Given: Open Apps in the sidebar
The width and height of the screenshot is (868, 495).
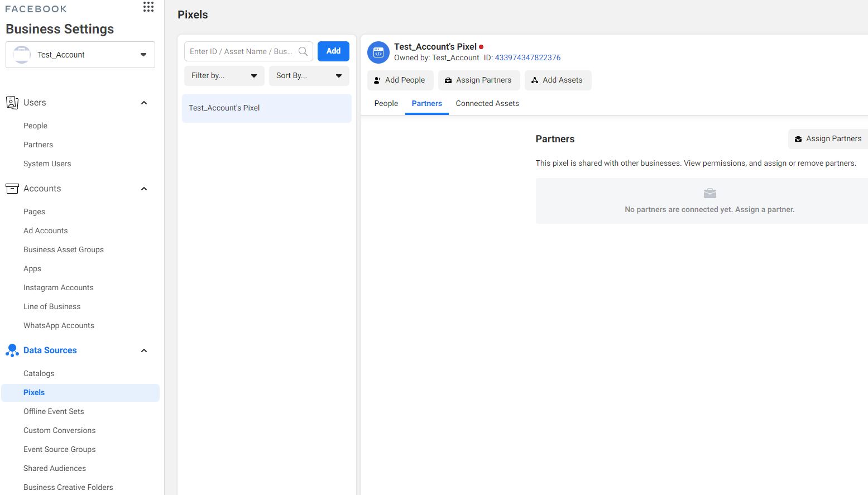Looking at the screenshot, I should click(32, 268).
